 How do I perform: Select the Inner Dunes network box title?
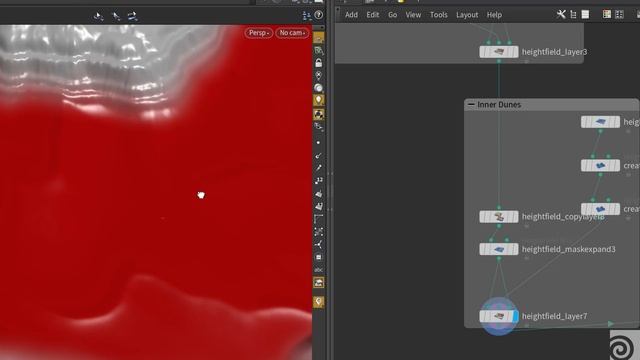tap(499, 104)
